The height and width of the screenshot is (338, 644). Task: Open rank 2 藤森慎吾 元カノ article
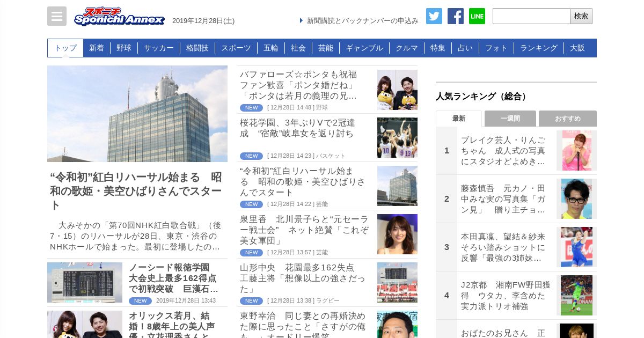(503, 199)
